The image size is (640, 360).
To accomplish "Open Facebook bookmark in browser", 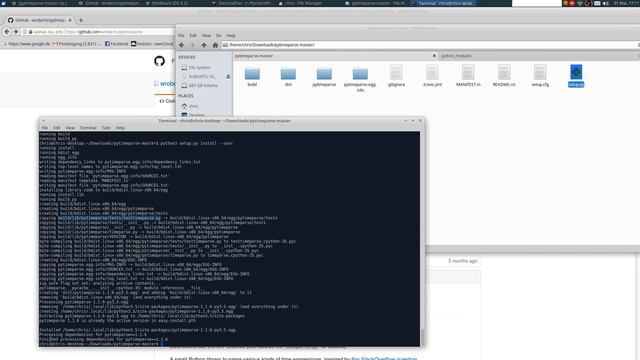I will point(116,44).
